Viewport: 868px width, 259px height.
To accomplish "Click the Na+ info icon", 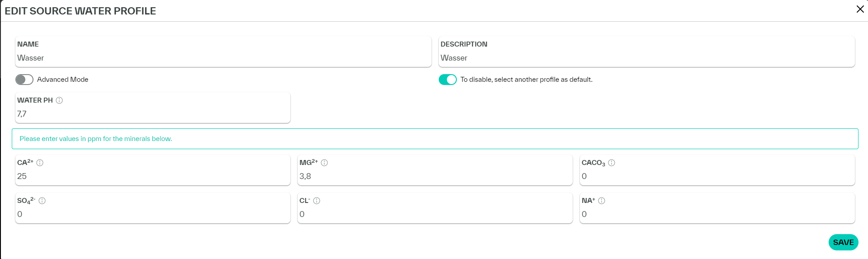I will click(x=602, y=201).
